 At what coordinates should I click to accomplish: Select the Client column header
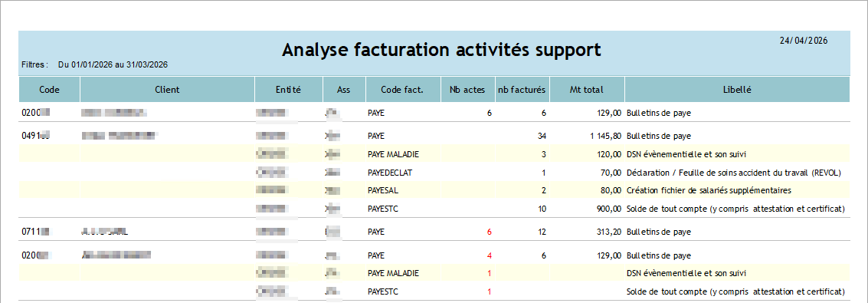click(x=167, y=89)
